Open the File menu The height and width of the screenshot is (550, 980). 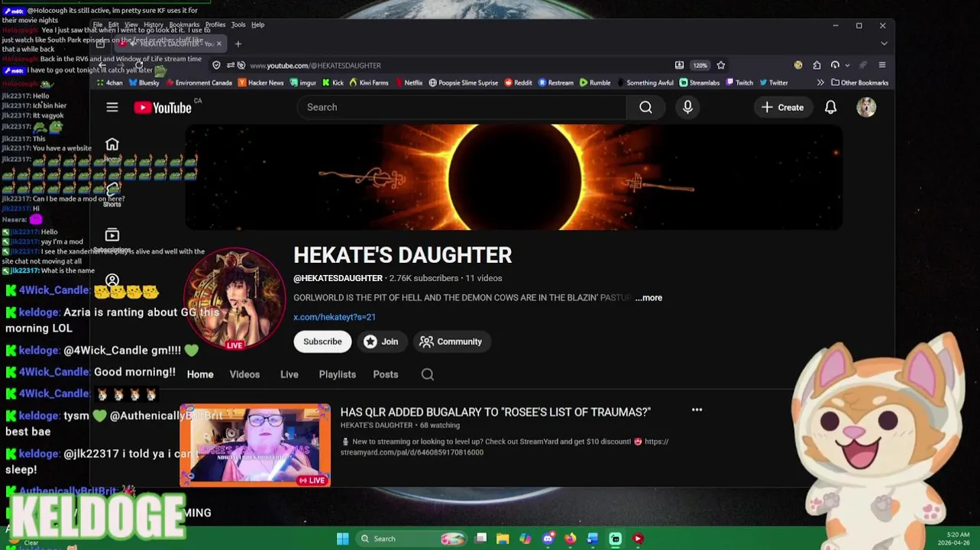pyautogui.click(x=98, y=25)
